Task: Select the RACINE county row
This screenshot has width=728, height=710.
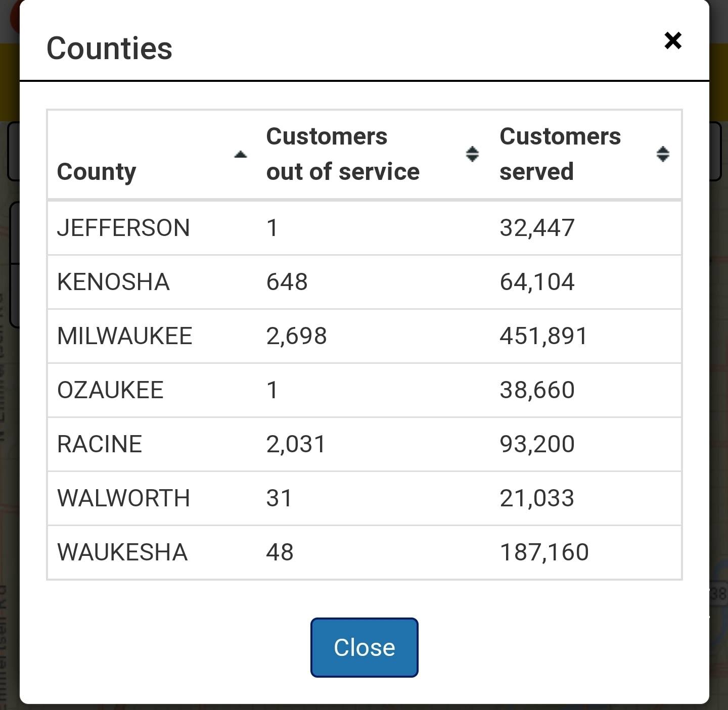Action: click(100, 444)
